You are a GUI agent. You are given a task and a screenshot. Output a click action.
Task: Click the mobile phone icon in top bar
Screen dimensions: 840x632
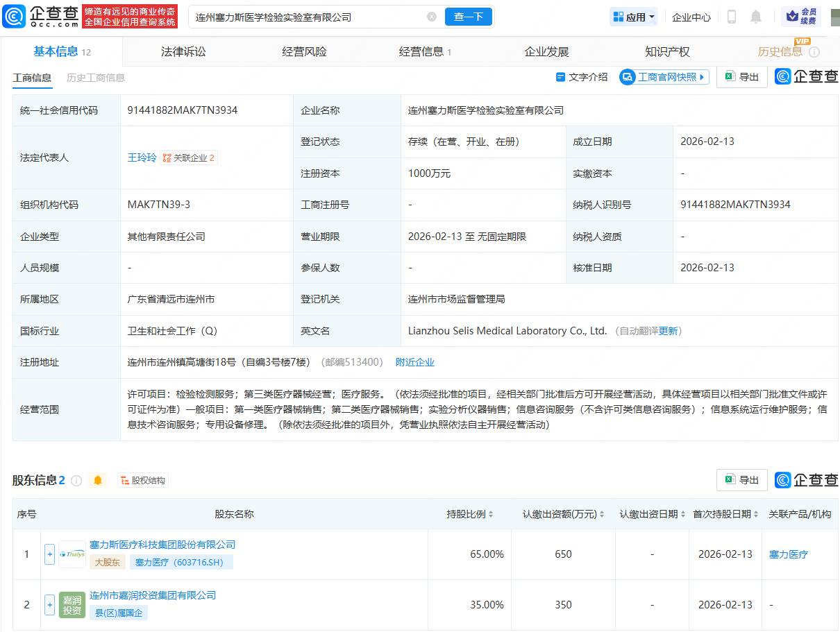tap(731, 17)
